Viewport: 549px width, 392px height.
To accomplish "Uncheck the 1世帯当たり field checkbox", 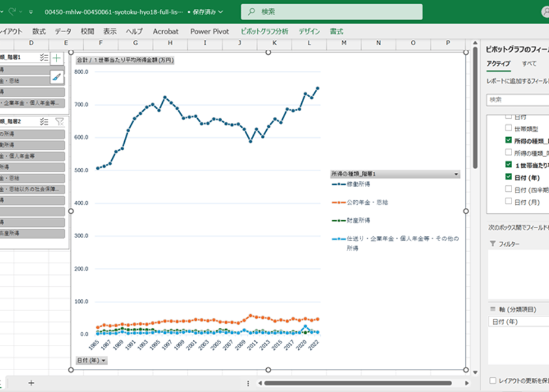I will (x=509, y=165).
